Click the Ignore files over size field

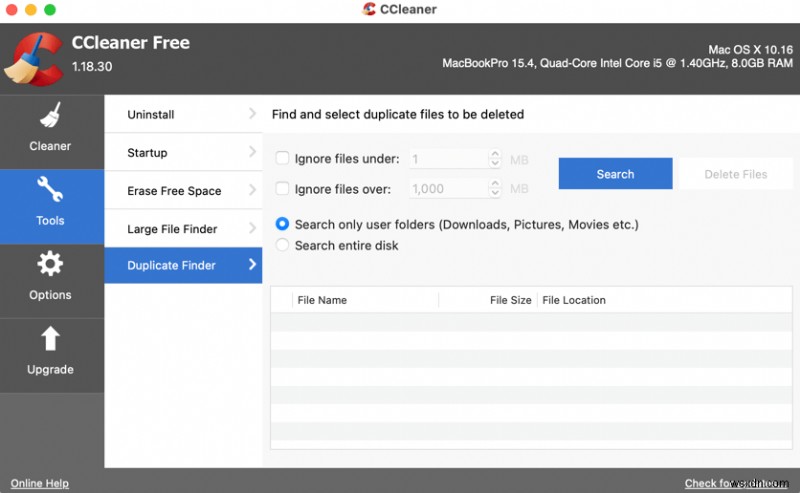448,188
